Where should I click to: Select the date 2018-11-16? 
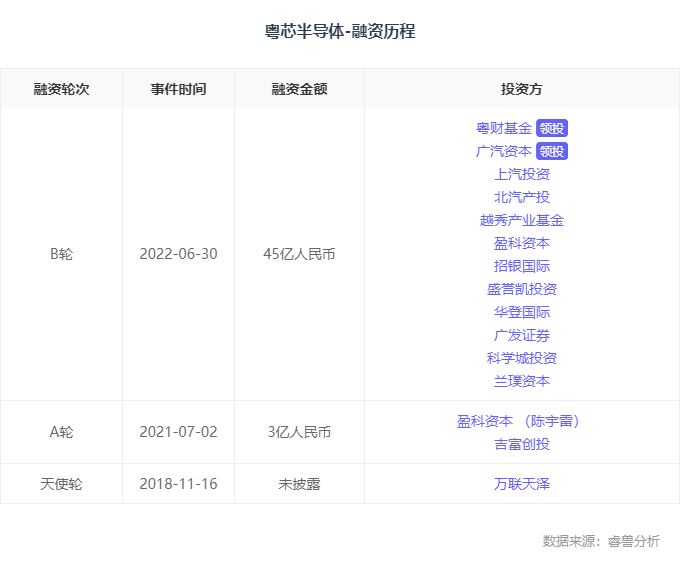click(179, 484)
